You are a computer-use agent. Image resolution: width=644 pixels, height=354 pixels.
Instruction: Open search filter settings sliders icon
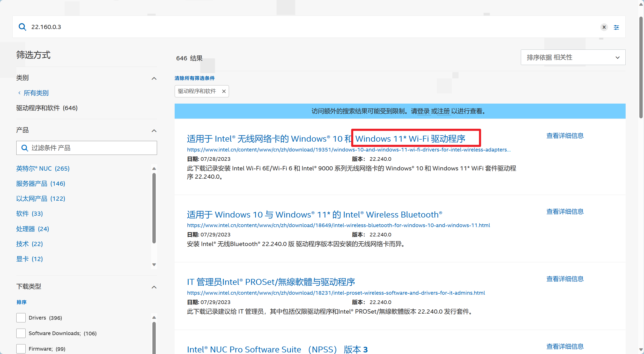click(x=616, y=27)
